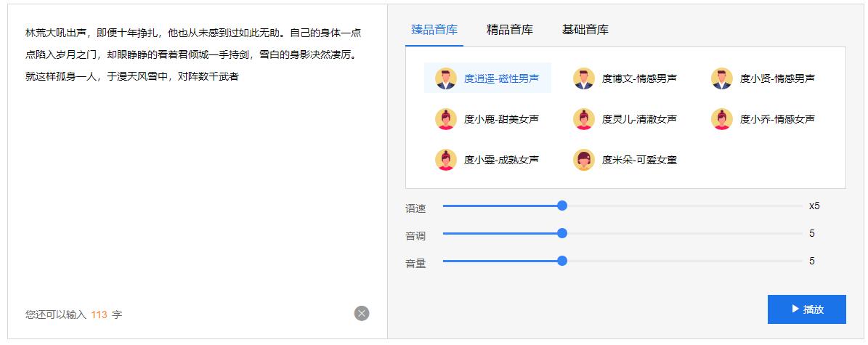Click the x5 speed value
The height and width of the screenshot is (345, 868).
[814, 206]
